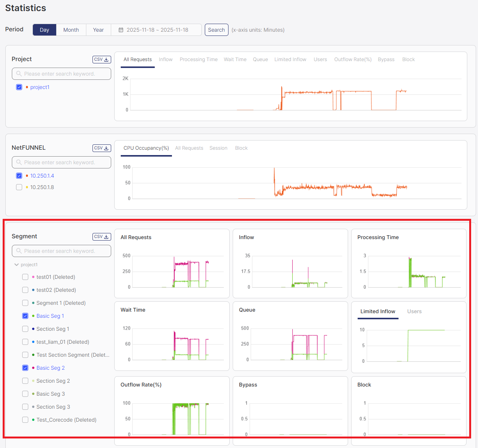The image size is (478, 448).
Task: Open the project1 link in Project tree
Action: [x=40, y=87]
